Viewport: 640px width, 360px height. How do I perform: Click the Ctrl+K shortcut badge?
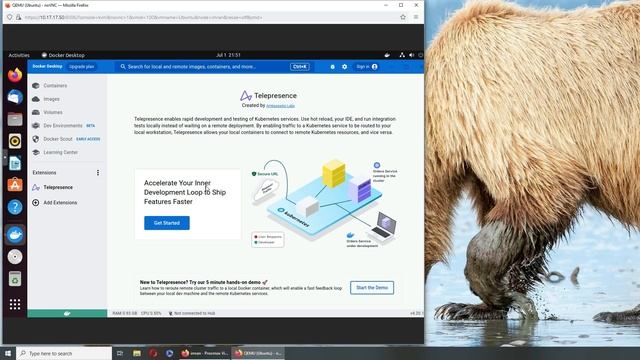point(300,67)
